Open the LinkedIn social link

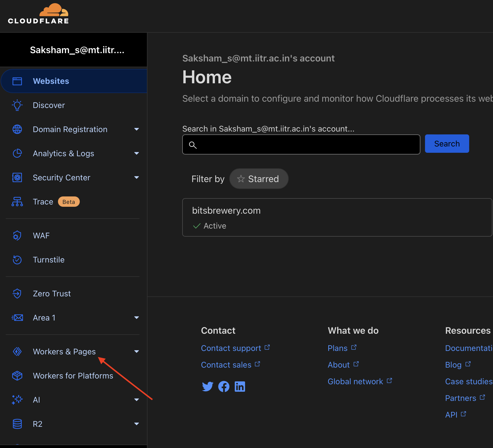click(240, 387)
